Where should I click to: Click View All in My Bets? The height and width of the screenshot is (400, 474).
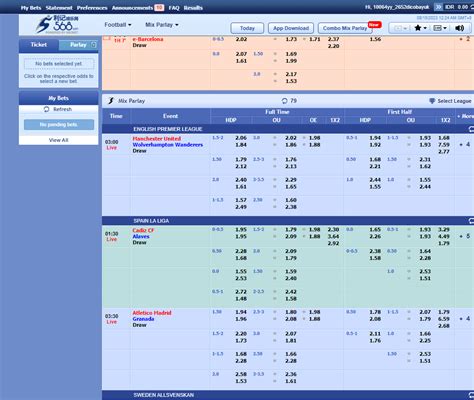point(59,140)
